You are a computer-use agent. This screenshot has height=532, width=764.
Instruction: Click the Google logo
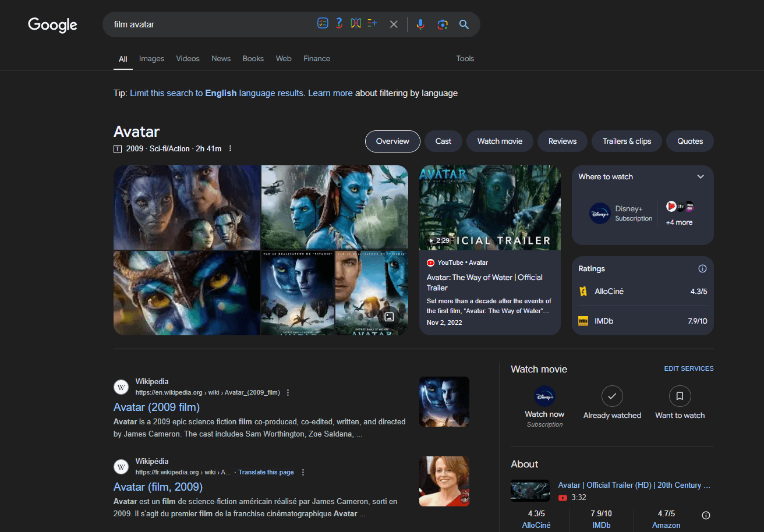[x=52, y=24]
